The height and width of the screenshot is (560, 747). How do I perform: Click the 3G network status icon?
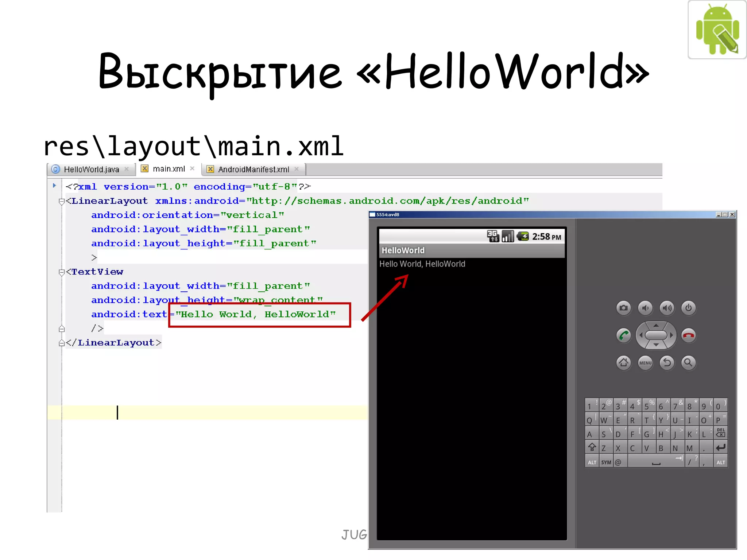(x=493, y=236)
